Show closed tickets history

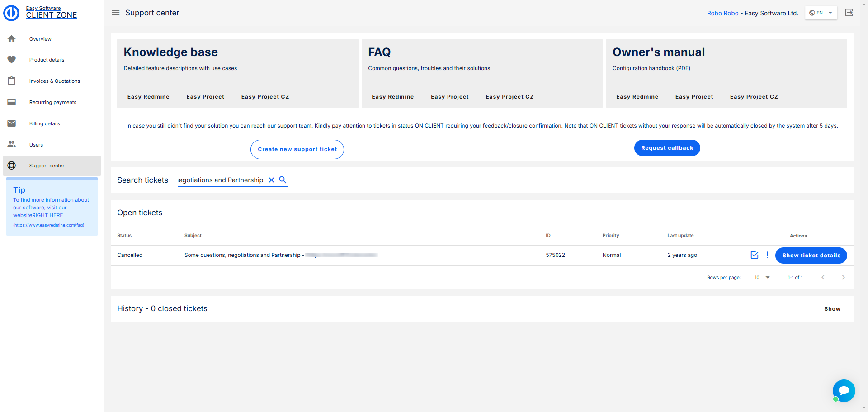tap(832, 309)
